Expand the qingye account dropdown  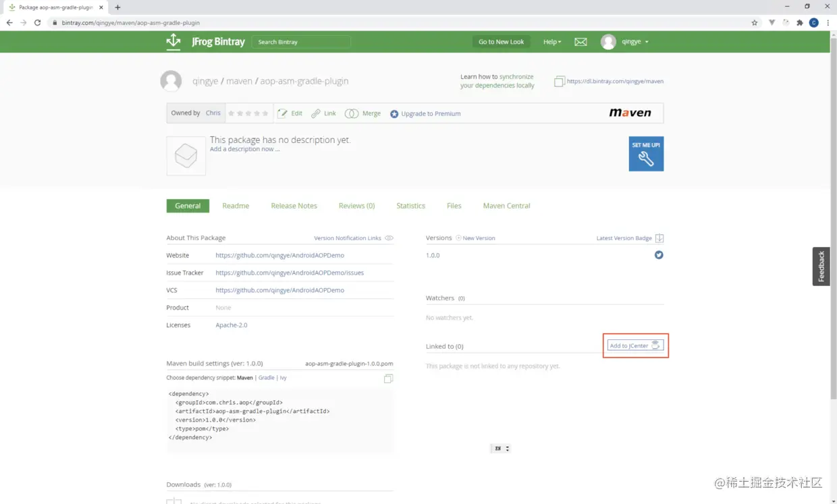pyautogui.click(x=634, y=42)
